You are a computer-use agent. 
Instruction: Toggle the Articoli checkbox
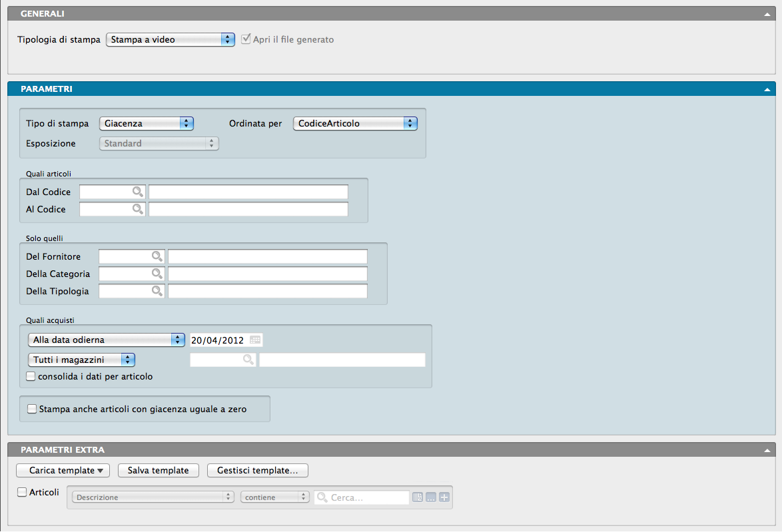[22, 493]
